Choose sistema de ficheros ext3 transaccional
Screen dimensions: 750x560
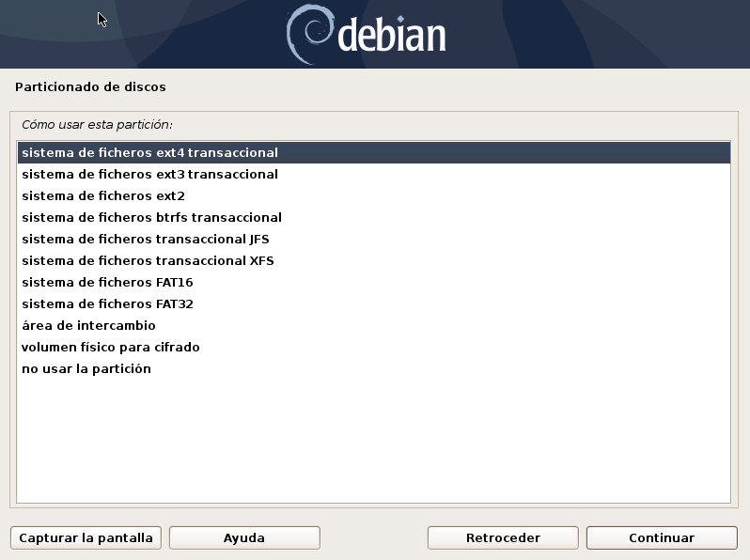[150, 174]
